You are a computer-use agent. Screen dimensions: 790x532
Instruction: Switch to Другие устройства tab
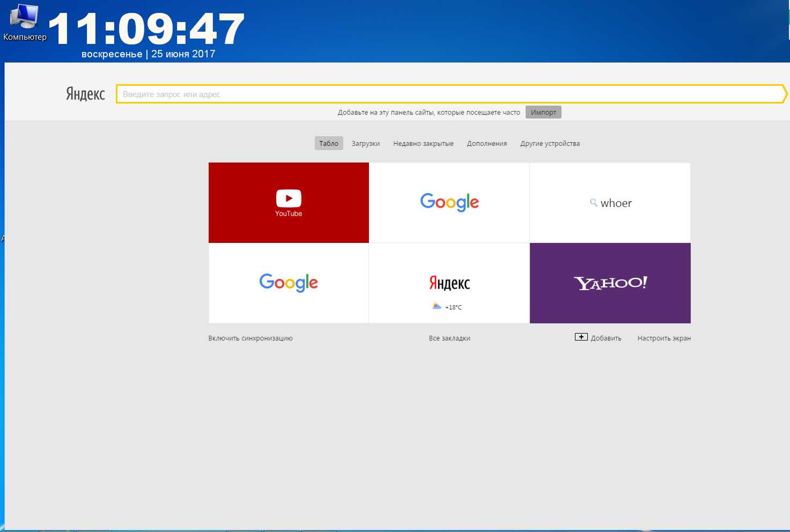[x=550, y=143]
